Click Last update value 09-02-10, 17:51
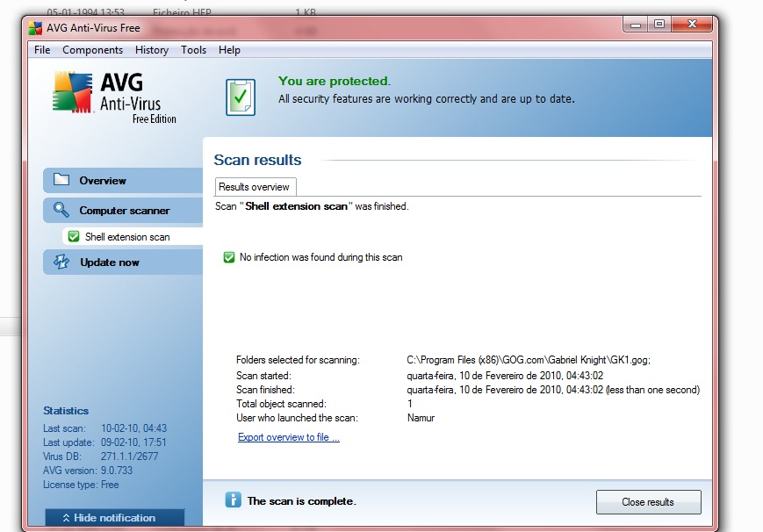 (133, 442)
